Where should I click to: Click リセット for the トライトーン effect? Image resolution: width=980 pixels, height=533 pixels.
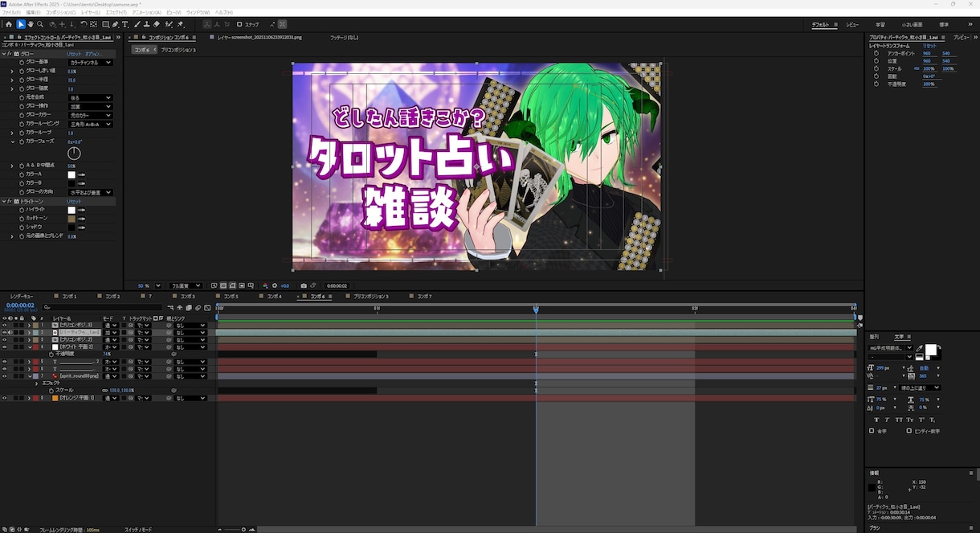tap(74, 201)
